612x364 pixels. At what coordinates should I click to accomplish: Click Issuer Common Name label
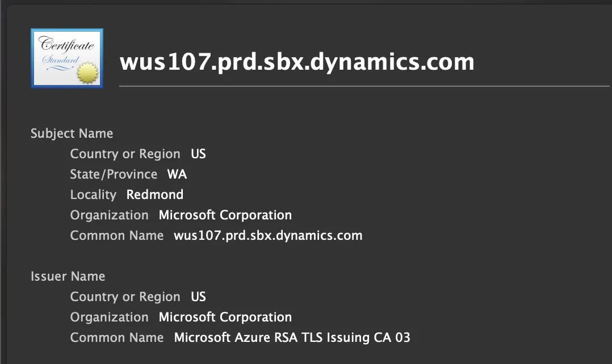point(117,337)
